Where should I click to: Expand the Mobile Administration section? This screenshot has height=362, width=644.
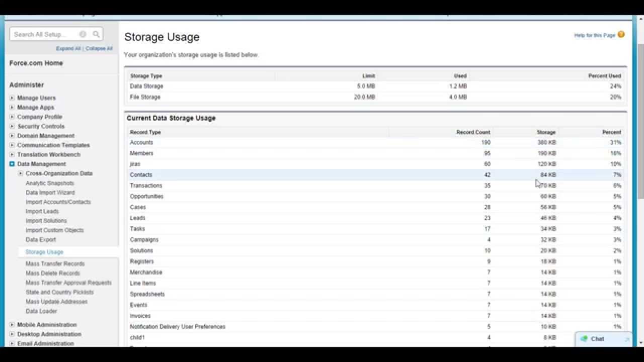tap(12, 325)
